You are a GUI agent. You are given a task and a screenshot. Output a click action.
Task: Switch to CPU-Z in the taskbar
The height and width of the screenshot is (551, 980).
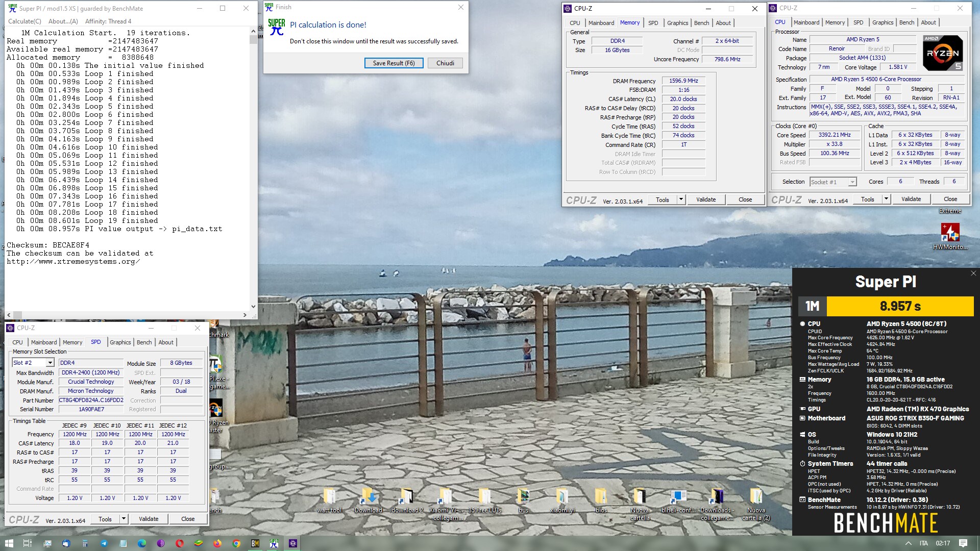[x=293, y=543]
